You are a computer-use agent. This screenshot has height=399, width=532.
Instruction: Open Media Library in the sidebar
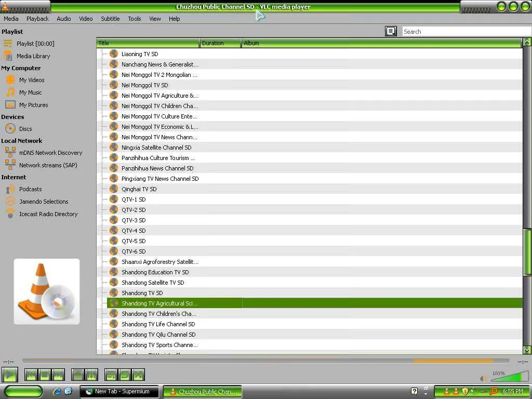coord(33,56)
